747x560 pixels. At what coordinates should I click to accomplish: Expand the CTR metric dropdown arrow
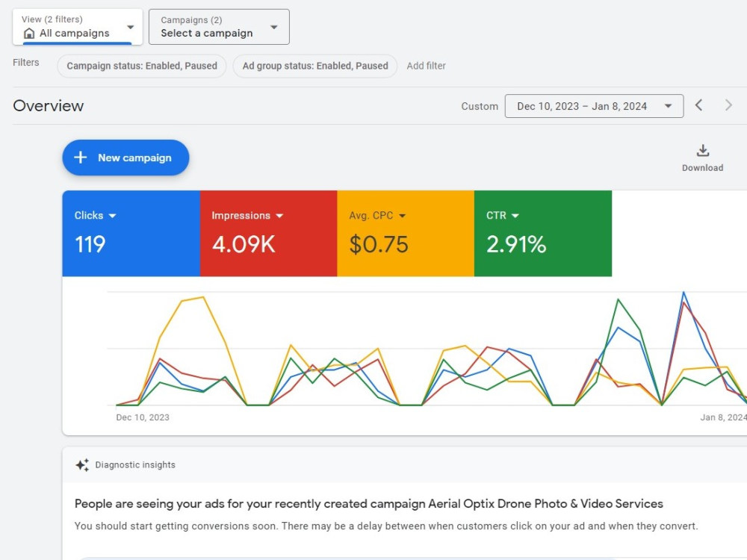coord(515,216)
